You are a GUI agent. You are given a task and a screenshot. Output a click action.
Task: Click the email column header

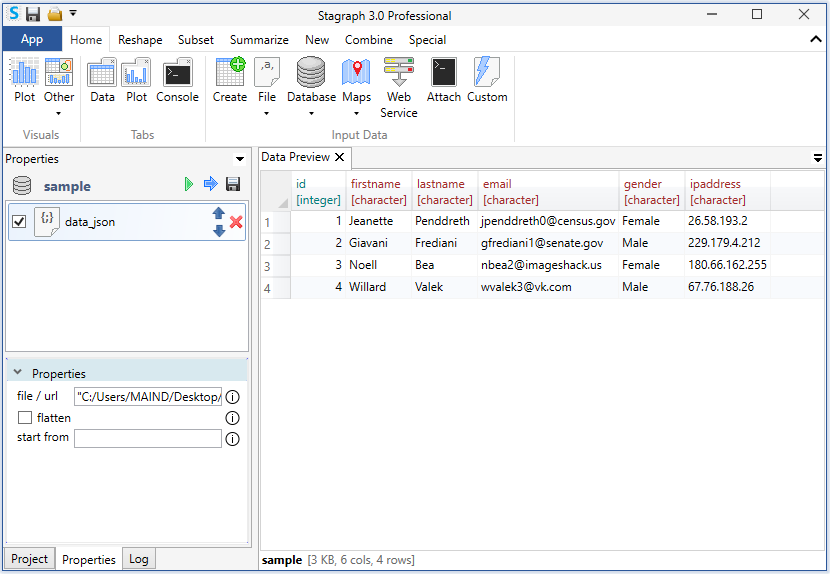(x=548, y=192)
